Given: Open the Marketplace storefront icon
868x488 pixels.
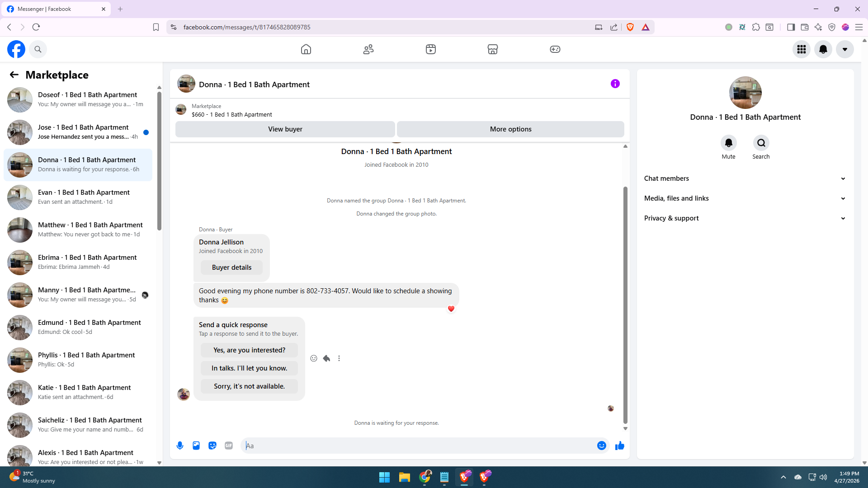Looking at the screenshot, I should click(x=493, y=49).
